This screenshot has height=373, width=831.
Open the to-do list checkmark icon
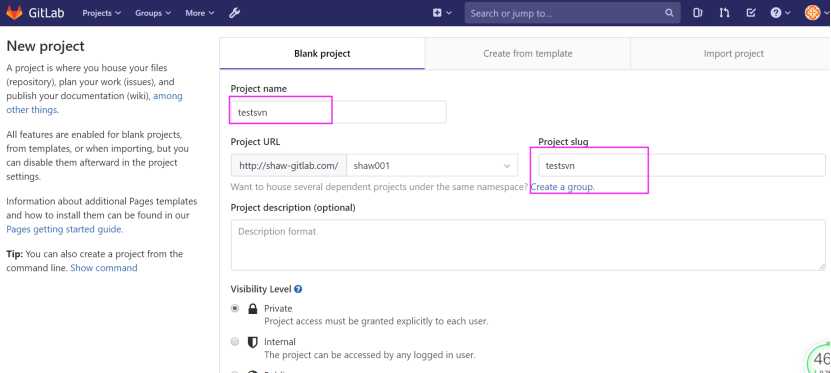(750, 13)
